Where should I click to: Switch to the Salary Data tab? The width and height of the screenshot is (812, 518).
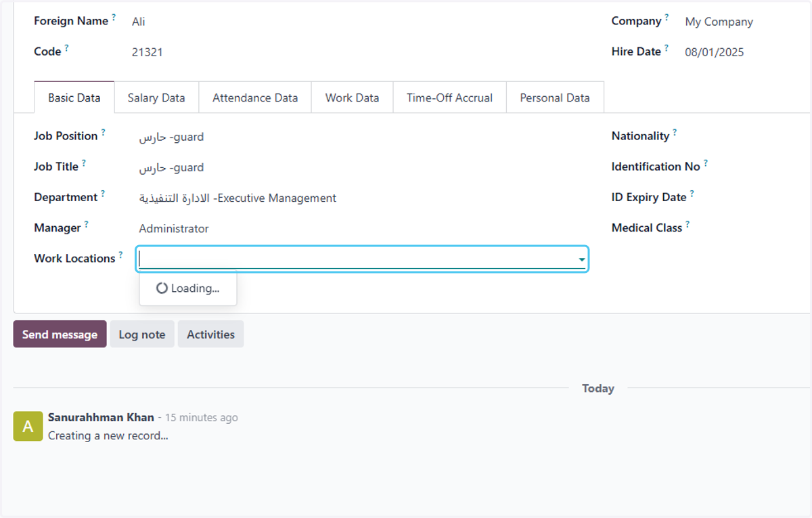pyautogui.click(x=156, y=98)
